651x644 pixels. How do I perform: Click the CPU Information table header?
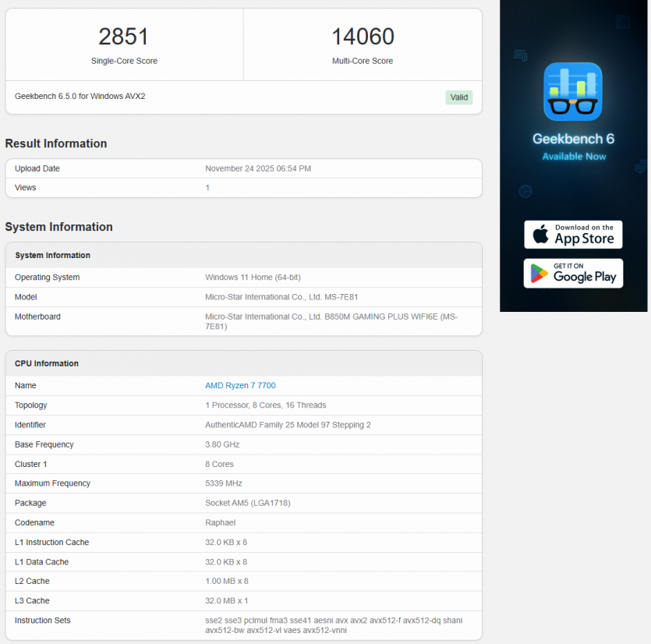coord(47,363)
